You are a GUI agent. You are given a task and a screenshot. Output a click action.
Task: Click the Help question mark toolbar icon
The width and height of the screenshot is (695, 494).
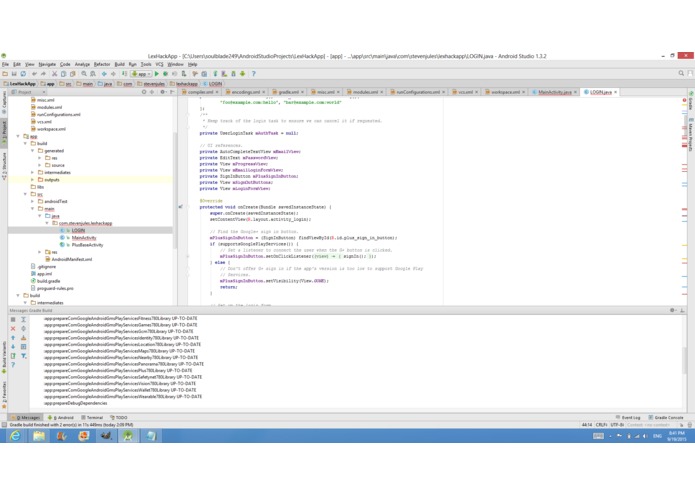coord(254,74)
